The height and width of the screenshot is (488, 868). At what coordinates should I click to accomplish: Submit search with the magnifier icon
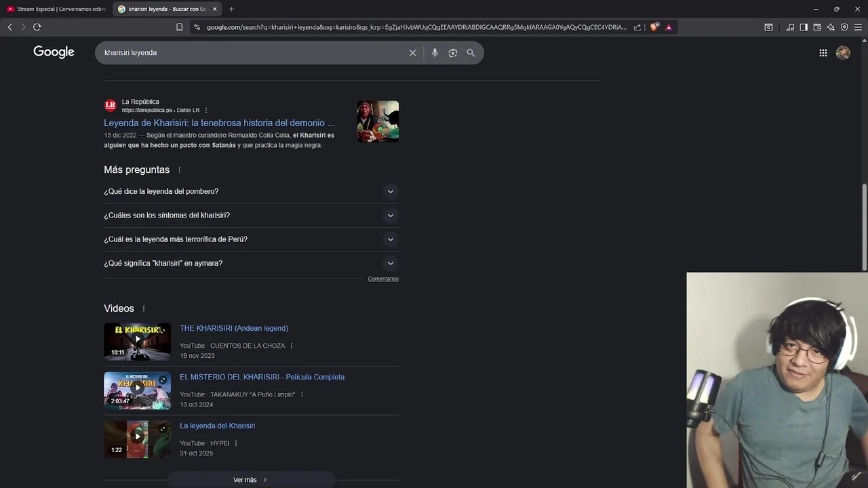(471, 53)
